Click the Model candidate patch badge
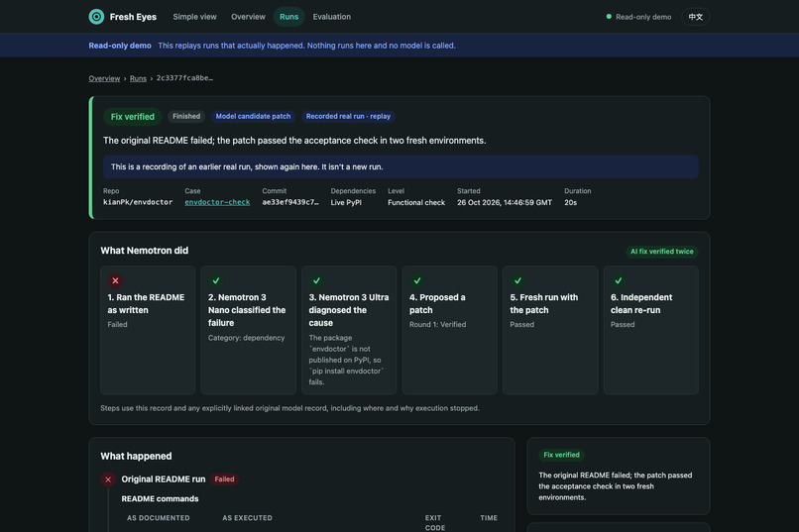Image resolution: width=799 pixels, height=532 pixels. tap(253, 116)
